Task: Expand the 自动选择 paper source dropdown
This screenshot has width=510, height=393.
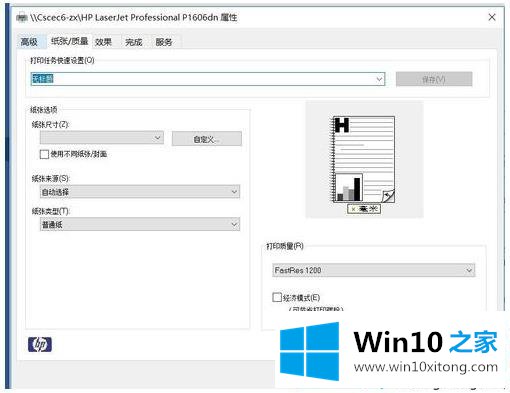Action: pyautogui.click(x=140, y=192)
